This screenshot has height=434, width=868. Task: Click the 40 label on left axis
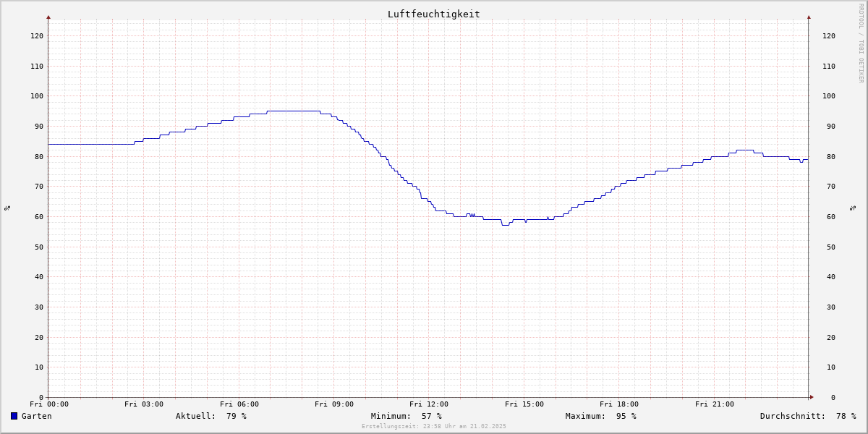click(39, 276)
